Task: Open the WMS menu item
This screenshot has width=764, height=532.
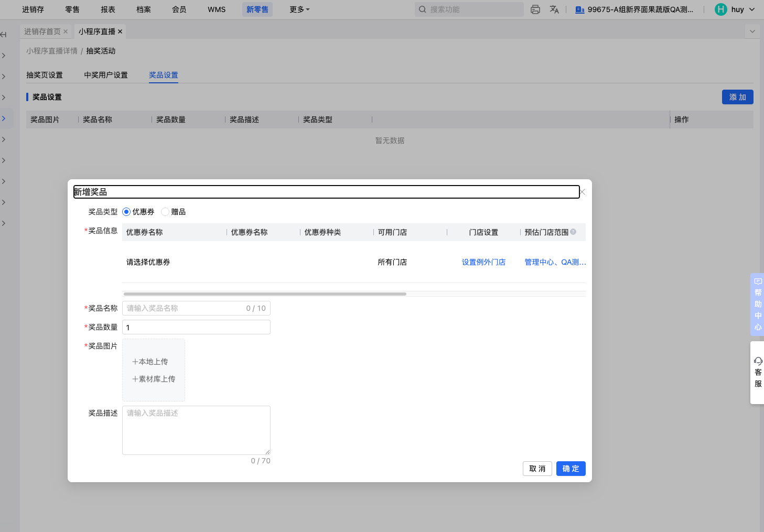Action: (x=217, y=9)
